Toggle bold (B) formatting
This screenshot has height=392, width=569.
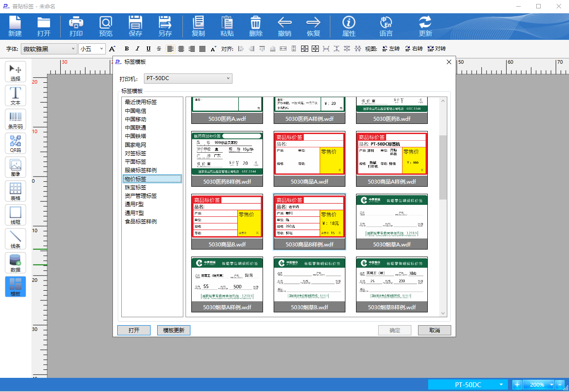127,49
